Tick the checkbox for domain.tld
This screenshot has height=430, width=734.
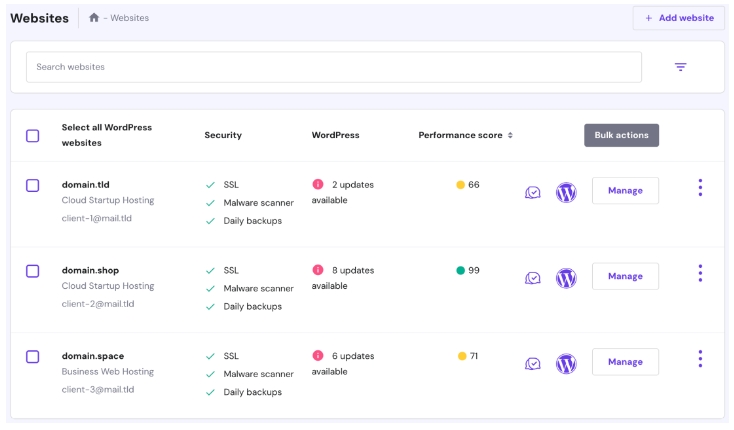(x=33, y=186)
